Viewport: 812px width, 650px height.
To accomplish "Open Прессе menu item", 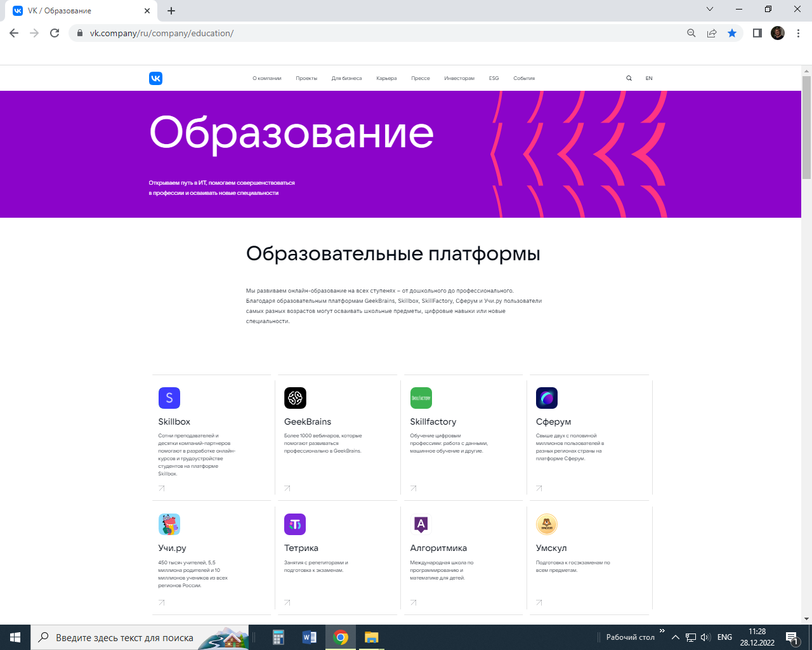I will pyautogui.click(x=421, y=78).
